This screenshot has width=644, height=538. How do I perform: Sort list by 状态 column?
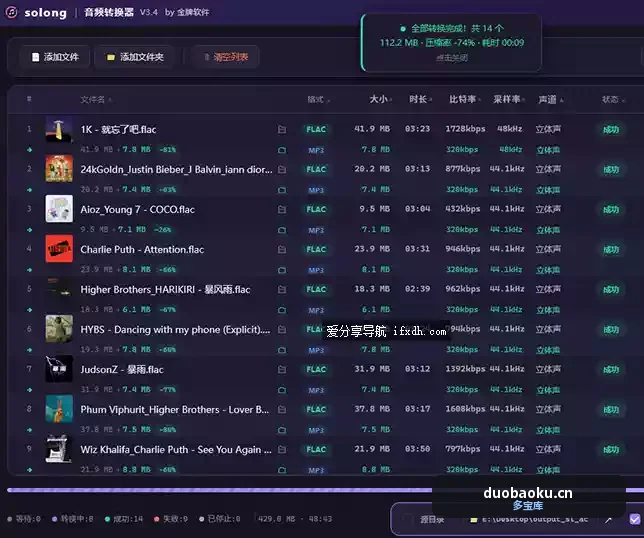(x=613, y=99)
